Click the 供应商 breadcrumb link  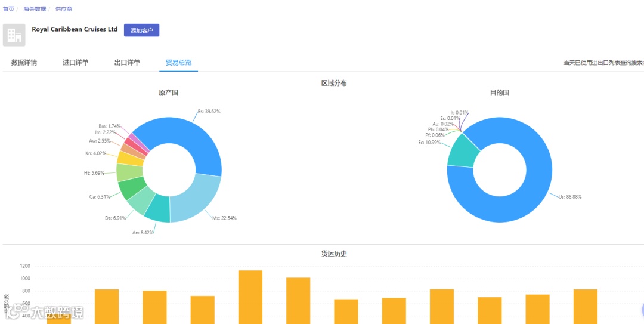(64, 8)
